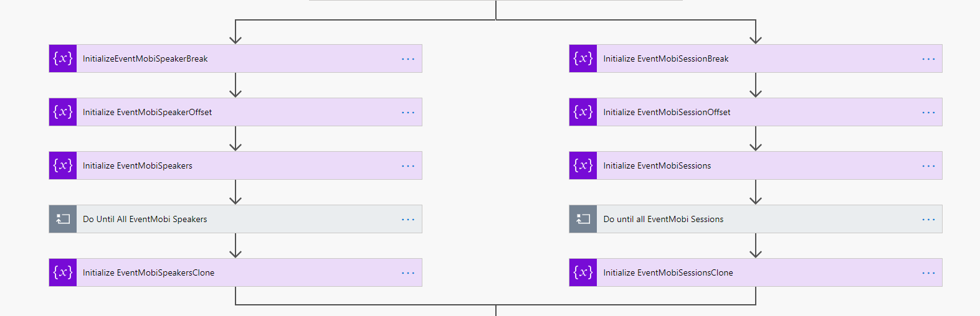Click the loop icon of Do until all EventMobi Sessions

coord(583,219)
